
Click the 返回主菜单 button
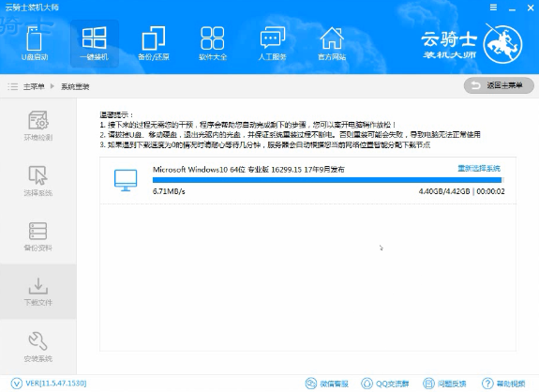point(499,85)
